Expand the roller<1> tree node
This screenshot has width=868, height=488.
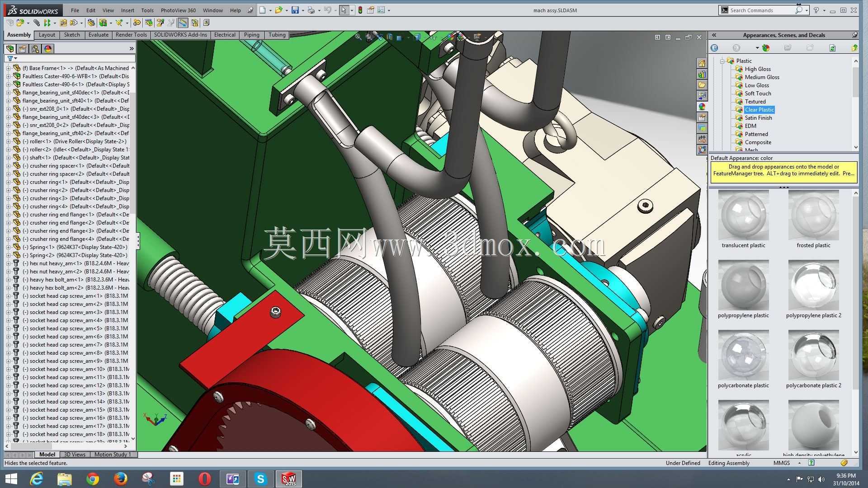[x=8, y=141]
